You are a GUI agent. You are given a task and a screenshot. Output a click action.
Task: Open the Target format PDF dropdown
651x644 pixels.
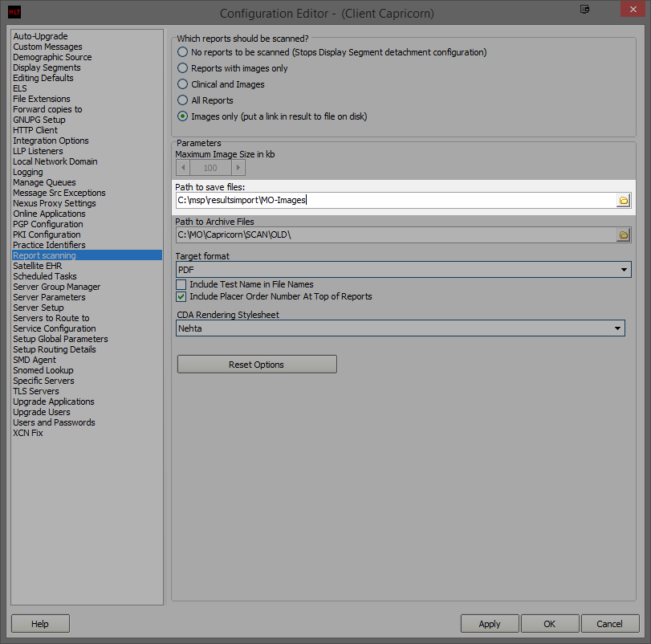point(404,270)
